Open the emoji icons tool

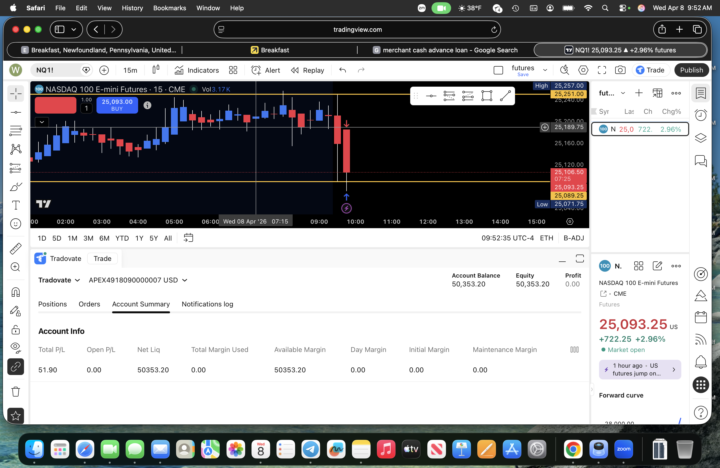click(16, 224)
